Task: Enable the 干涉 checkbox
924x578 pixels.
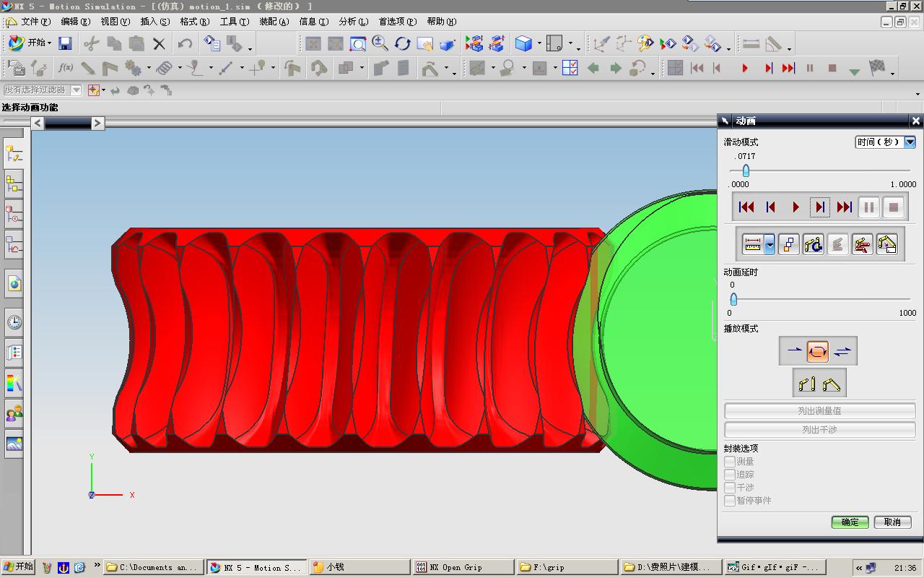Action: 730,488
